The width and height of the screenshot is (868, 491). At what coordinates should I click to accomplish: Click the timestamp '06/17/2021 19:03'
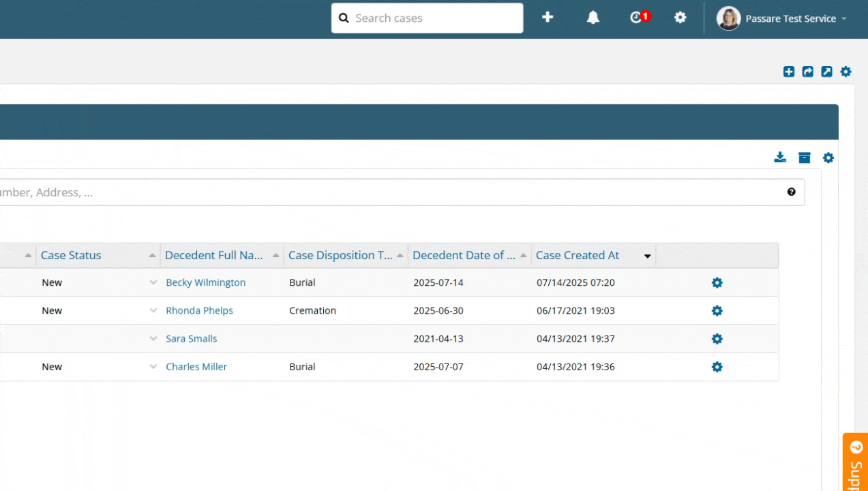(x=575, y=310)
